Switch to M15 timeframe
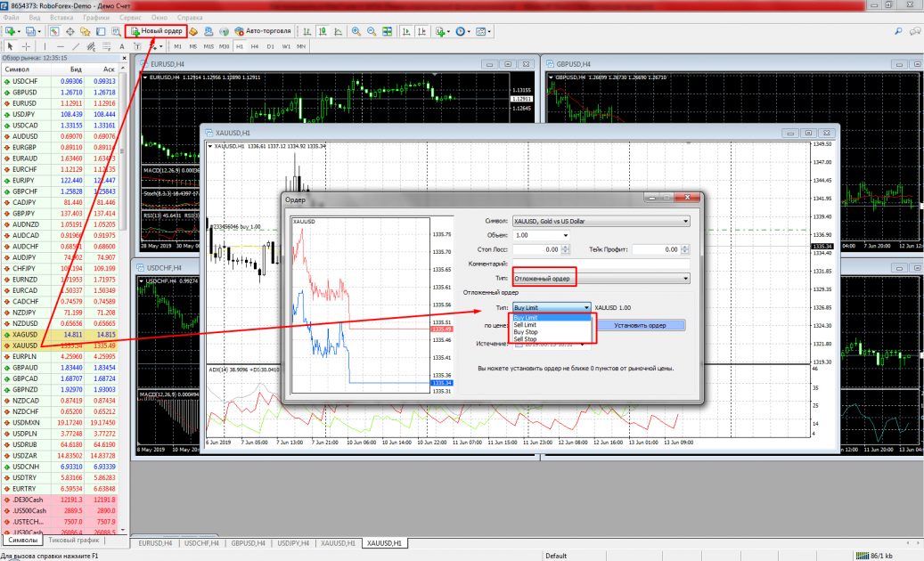This screenshot has width=924, height=561. pyautogui.click(x=208, y=45)
